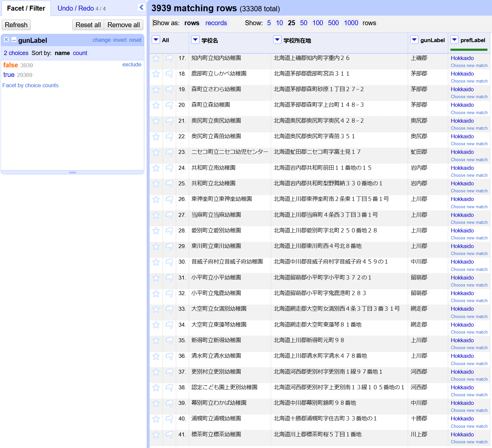Star row 34 大空町立東藻琴幼稚園
The width and height of the screenshot is (492, 448).
[156, 325]
